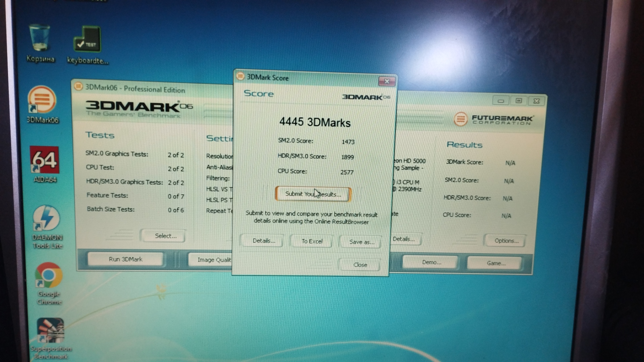644x362 pixels.
Task: Launch Superposition Benchmark desktop shortcut
Action: [51, 338]
